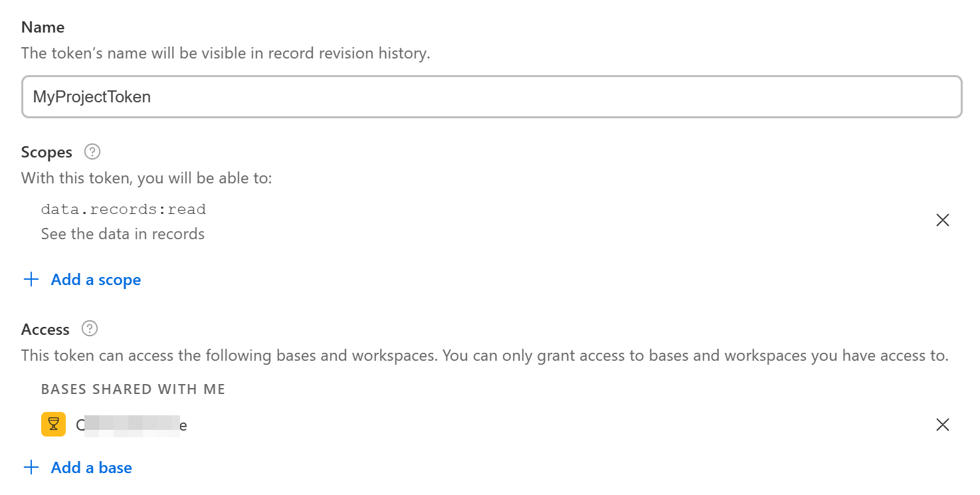The height and width of the screenshot is (495, 980).
Task: Remove the shared base with its X icon
Action: [942, 425]
